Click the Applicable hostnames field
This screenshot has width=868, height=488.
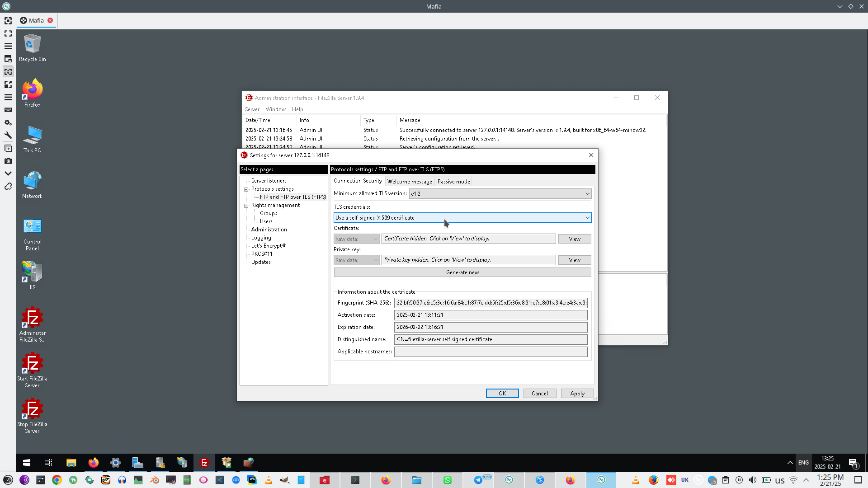pyautogui.click(x=491, y=352)
